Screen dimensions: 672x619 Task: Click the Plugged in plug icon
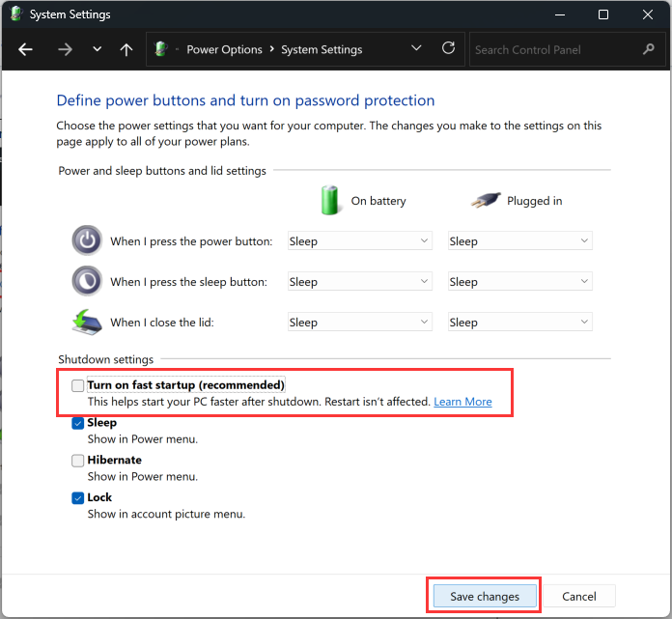486,200
